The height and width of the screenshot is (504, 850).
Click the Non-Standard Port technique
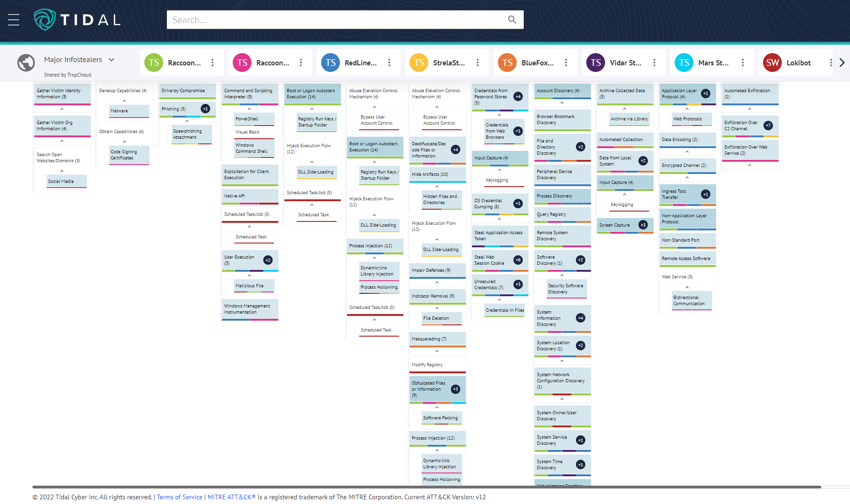[x=687, y=241]
